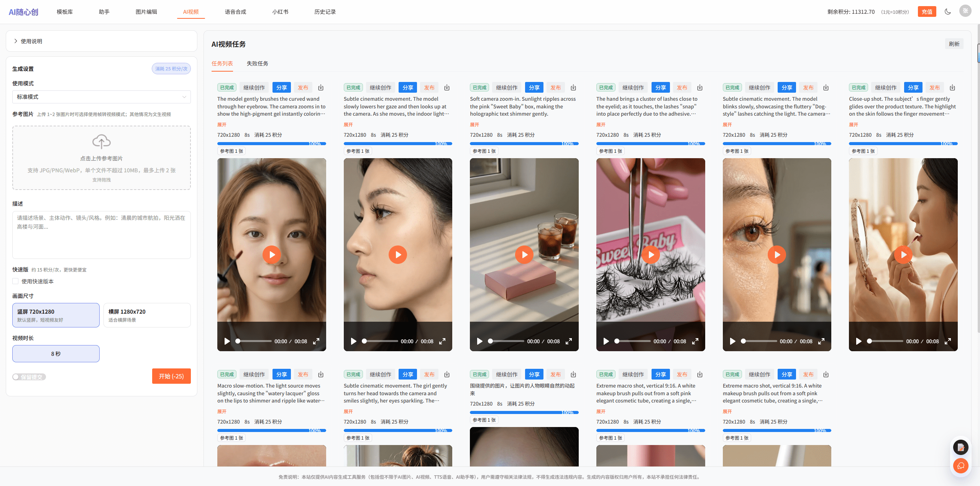
Task: Play the eyebrow wand video with center button
Action: 272,255
